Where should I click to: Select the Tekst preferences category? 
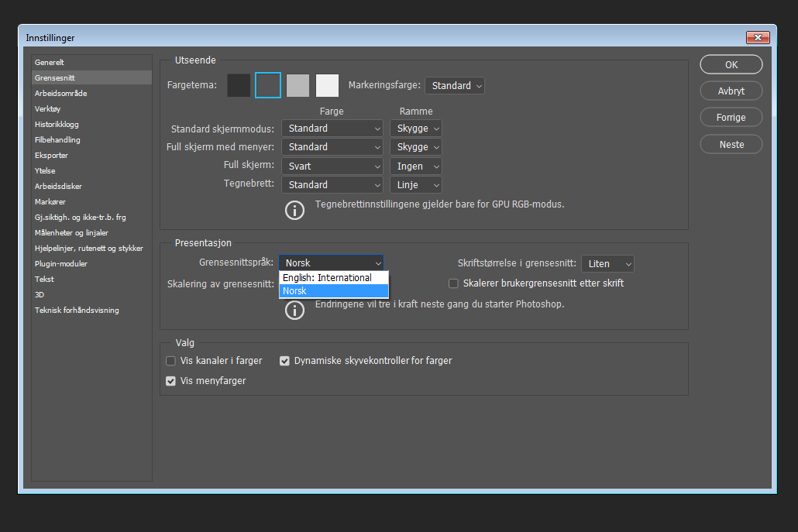pos(91,279)
